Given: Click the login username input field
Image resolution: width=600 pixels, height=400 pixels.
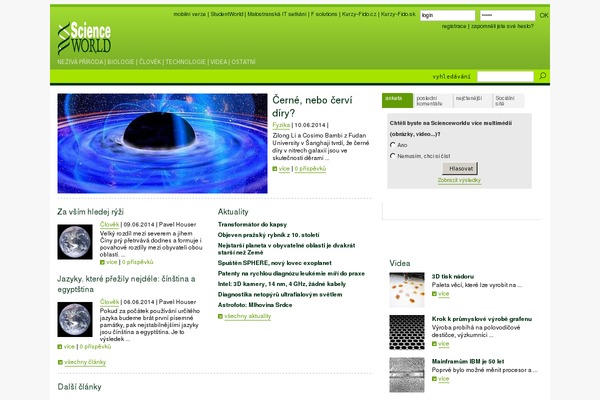Looking at the screenshot, I should pyautogui.click(x=447, y=15).
